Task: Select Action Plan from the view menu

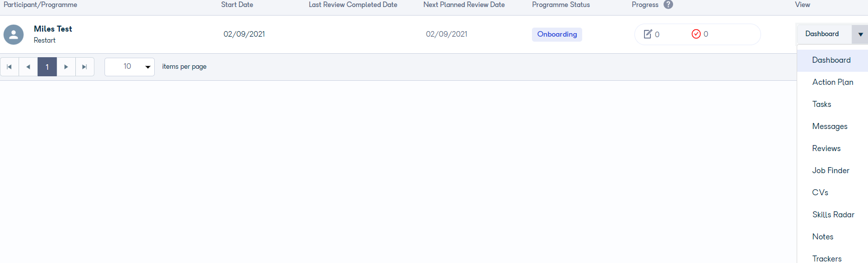Action: coord(833,82)
